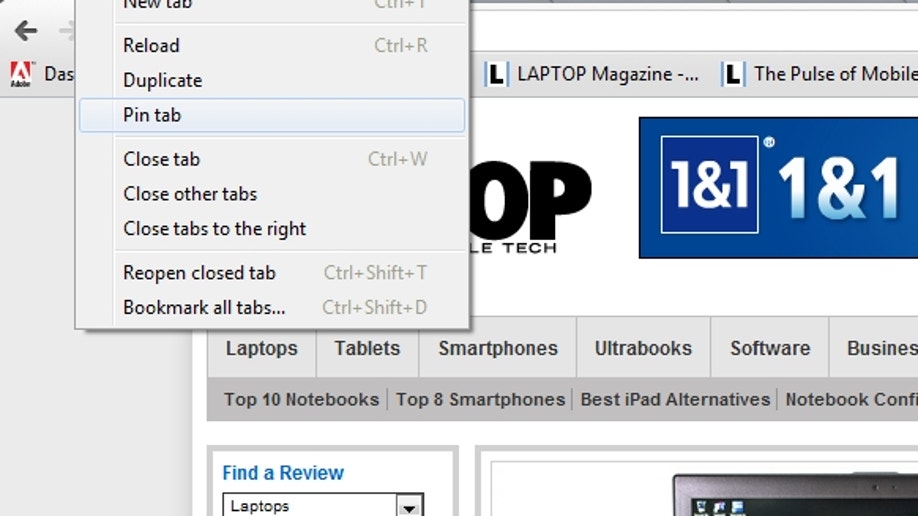
Task: Choose Pin tab option
Action: (x=272, y=115)
